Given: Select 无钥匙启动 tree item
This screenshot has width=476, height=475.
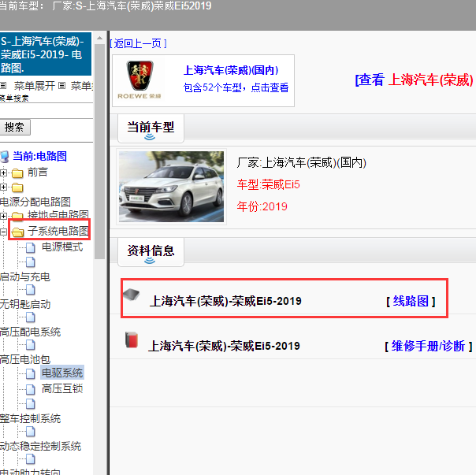Looking at the screenshot, I should coord(25,304).
